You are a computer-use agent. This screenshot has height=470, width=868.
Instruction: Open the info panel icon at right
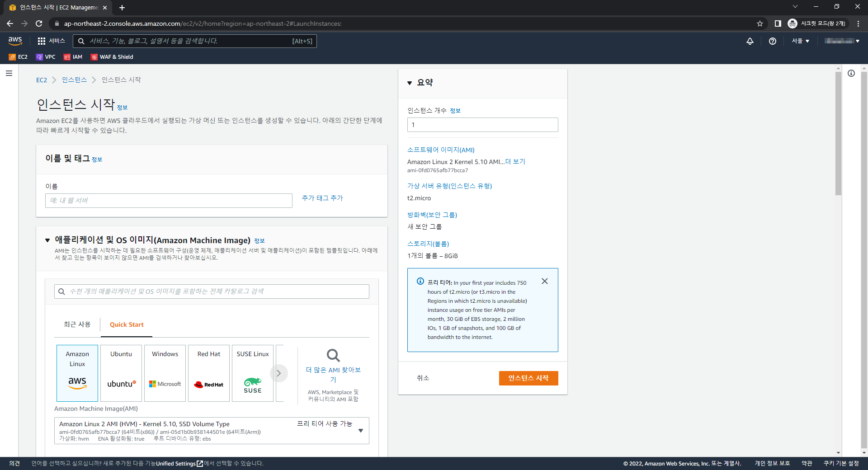(851, 73)
